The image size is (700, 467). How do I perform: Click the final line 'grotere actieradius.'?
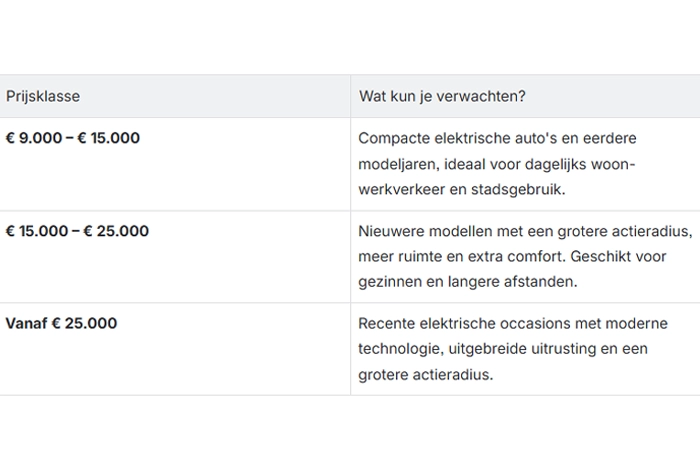click(x=425, y=374)
